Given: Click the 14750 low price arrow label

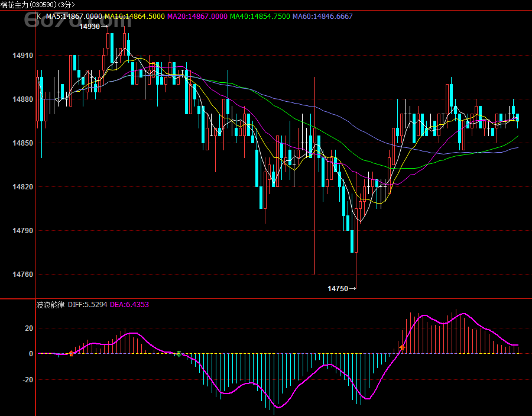Looking at the screenshot, I should tap(342, 288).
